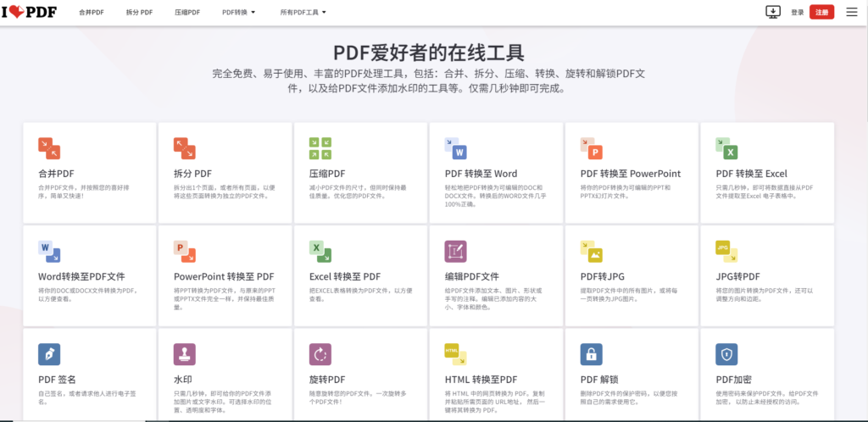
Task: Expand the 所有PDF工具 dropdown menu
Action: point(303,12)
